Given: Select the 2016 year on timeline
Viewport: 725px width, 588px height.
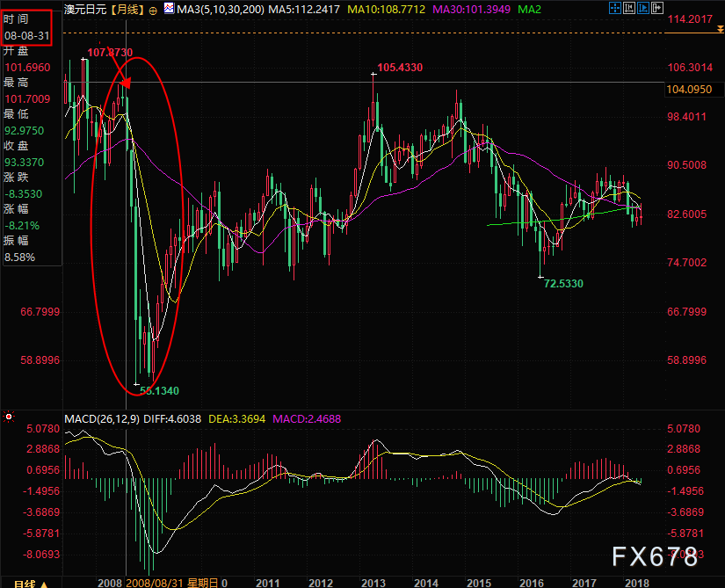Looking at the screenshot, I should (x=532, y=583).
